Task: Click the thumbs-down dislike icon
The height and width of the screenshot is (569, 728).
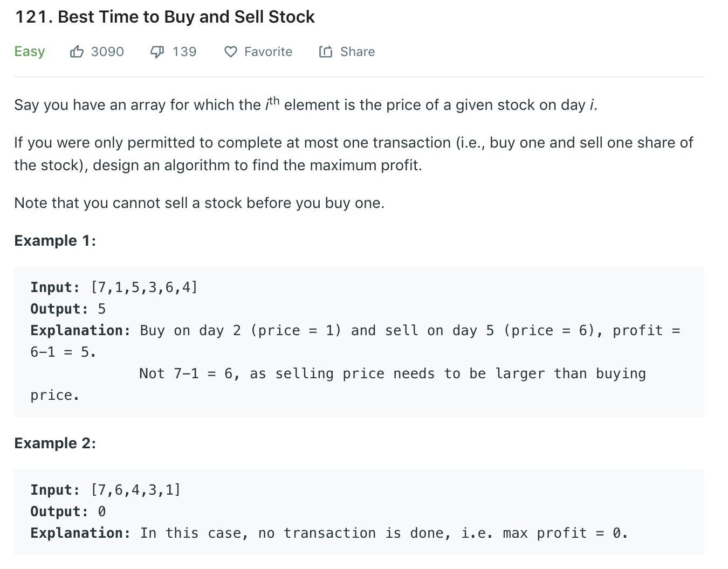Action: tap(157, 52)
